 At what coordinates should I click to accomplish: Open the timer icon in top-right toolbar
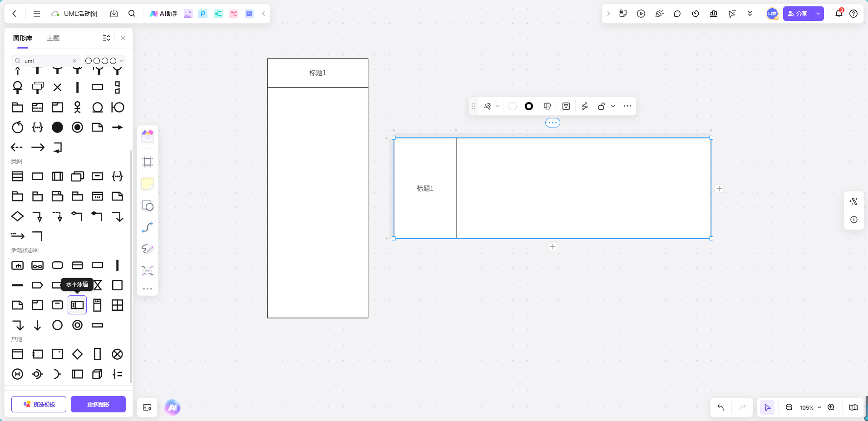tap(695, 14)
